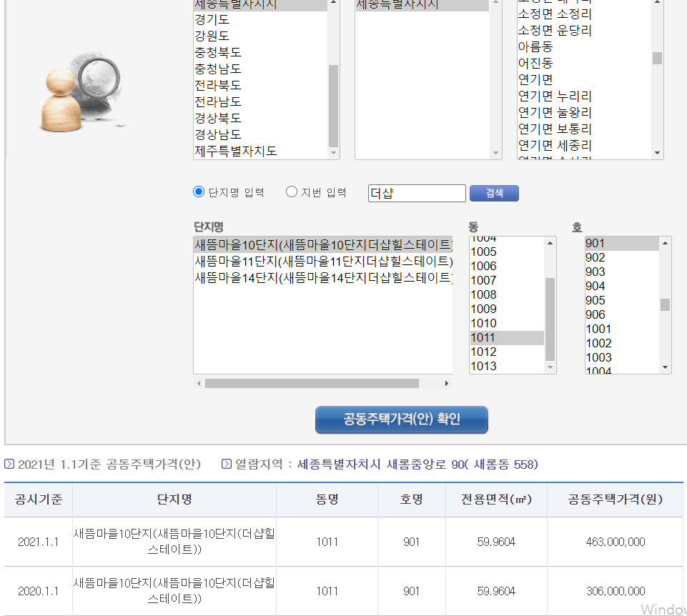The width and height of the screenshot is (687, 616).
Task: Select 경상남도 in the province list
Action: click(x=260, y=134)
